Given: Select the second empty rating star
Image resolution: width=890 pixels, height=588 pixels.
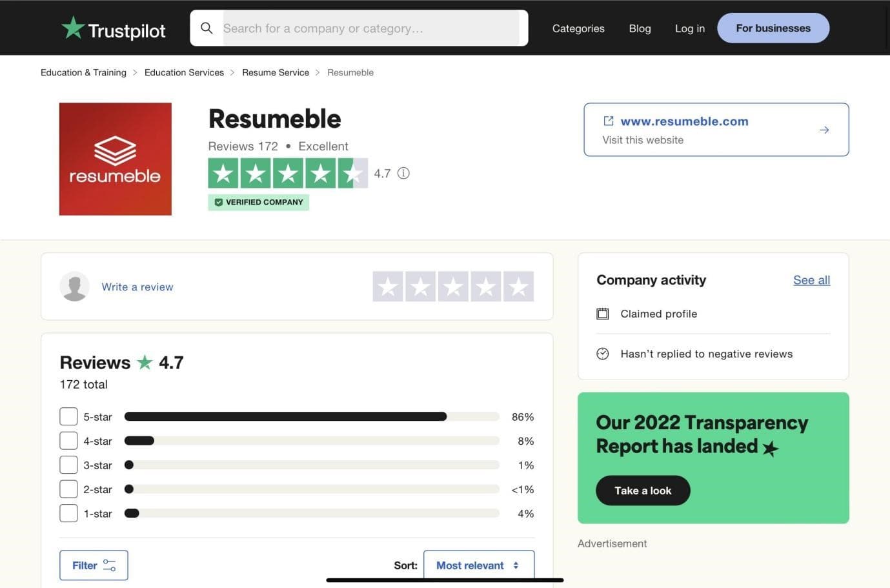Looking at the screenshot, I should point(421,287).
